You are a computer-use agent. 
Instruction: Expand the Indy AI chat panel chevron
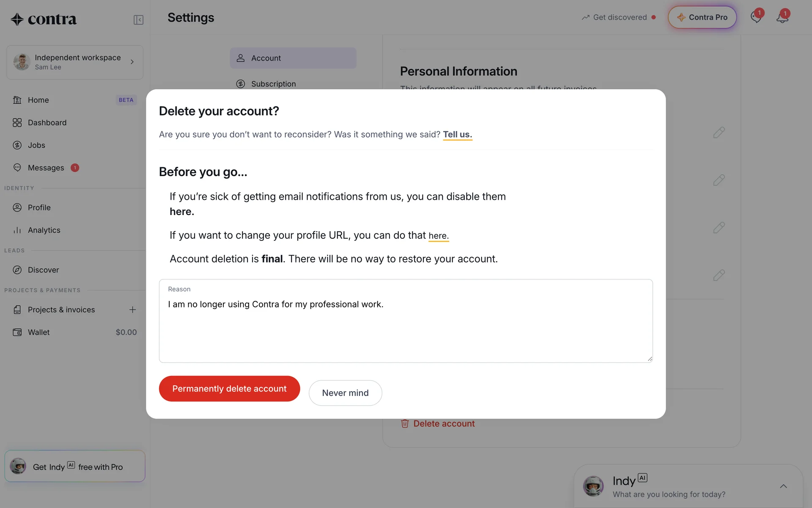tap(783, 486)
